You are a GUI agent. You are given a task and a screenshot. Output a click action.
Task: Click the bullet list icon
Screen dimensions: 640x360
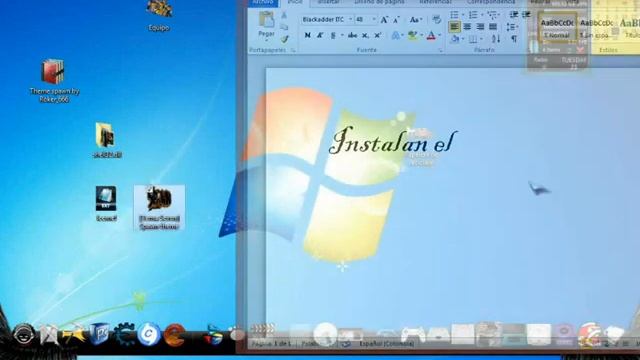click(x=454, y=15)
